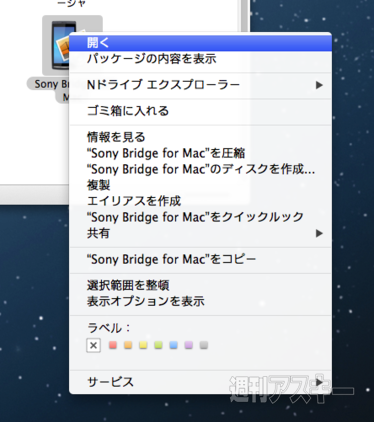Screen dimensions: 374x422
Task: Clear label with the X box
Action: pyautogui.click(x=94, y=345)
